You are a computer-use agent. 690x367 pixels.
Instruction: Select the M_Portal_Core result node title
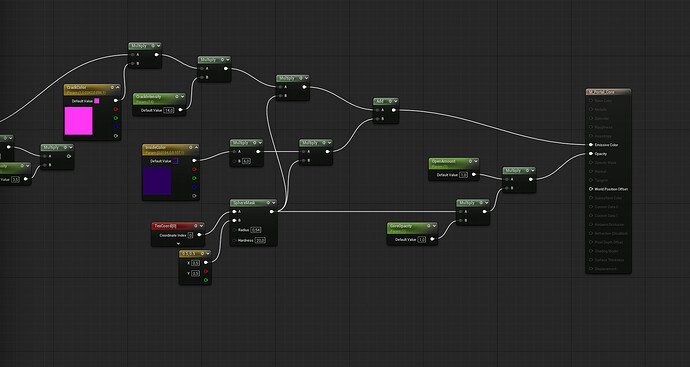click(601, 92)
